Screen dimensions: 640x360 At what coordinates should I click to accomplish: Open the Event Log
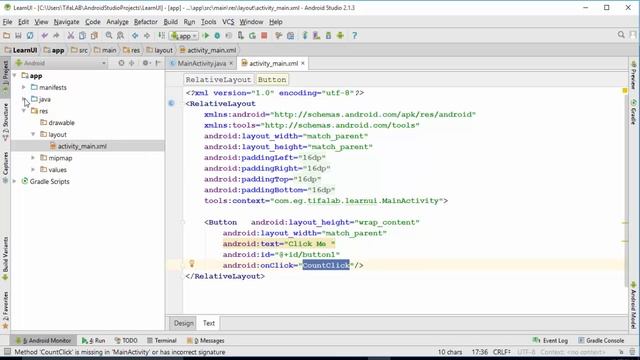(551, 340)
